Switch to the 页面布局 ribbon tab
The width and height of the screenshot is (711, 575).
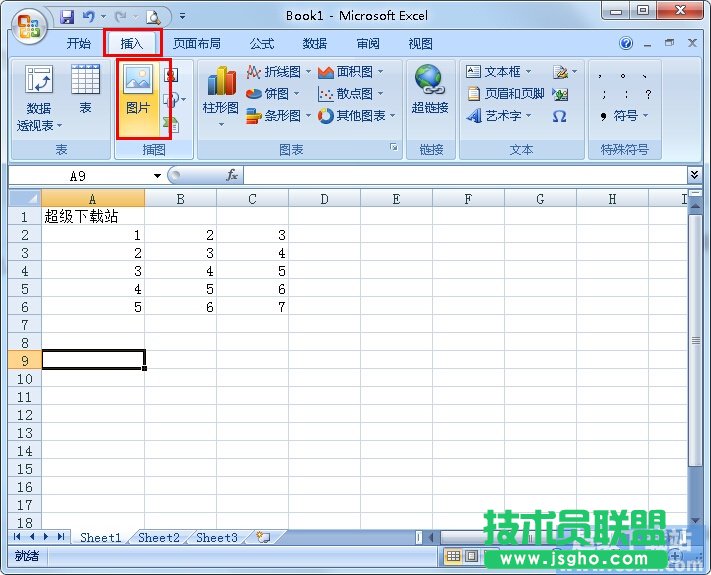pyautogui.click(x=196, y=44)
